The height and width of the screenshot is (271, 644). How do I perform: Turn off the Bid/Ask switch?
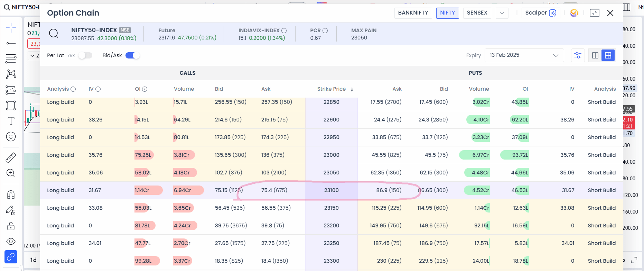(x=132, y=55)
